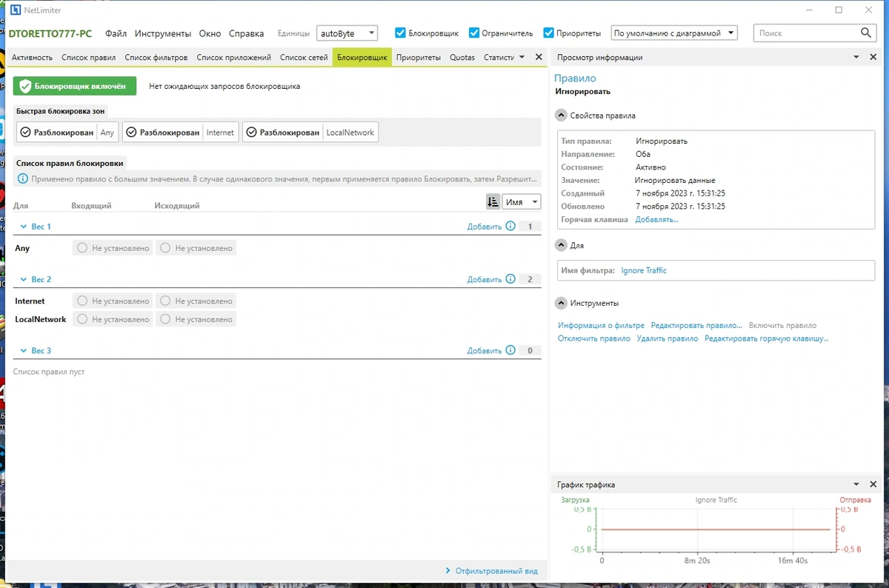The width and height of the screenshot is (889, 588).
Task: Close the График трафика panel
Action: point(873,484)
